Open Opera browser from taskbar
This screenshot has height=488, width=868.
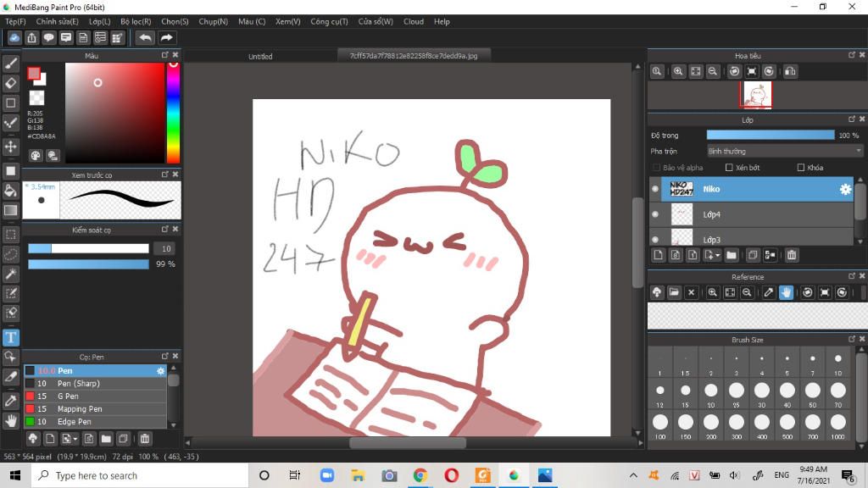(x=451, y=475)
